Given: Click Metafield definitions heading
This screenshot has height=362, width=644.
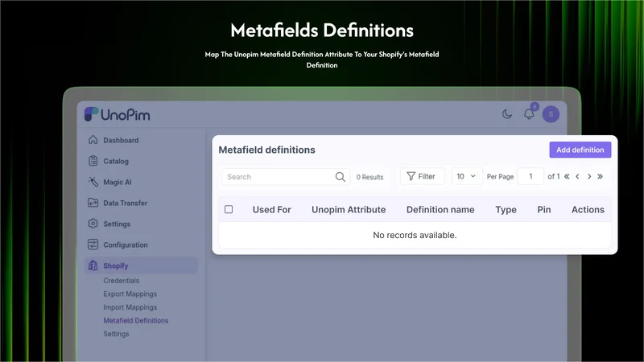Looking at the screenshot, I should [267, 150].
